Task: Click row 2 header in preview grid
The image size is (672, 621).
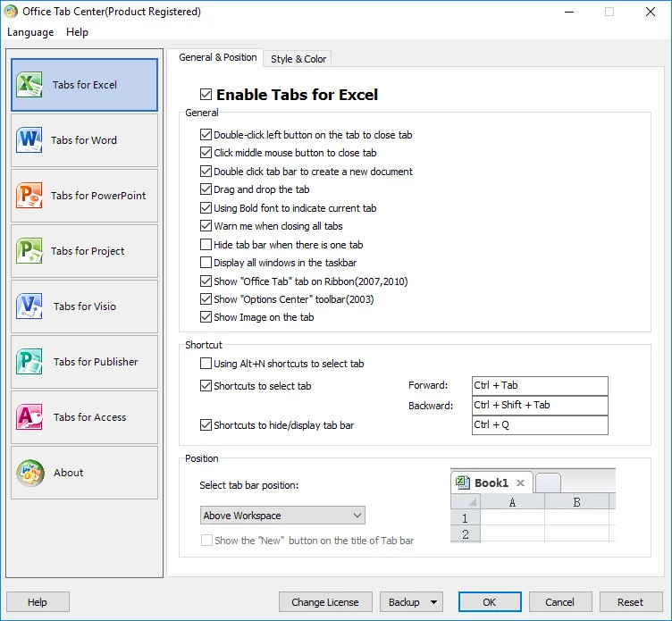Action: tap(465, 534)
